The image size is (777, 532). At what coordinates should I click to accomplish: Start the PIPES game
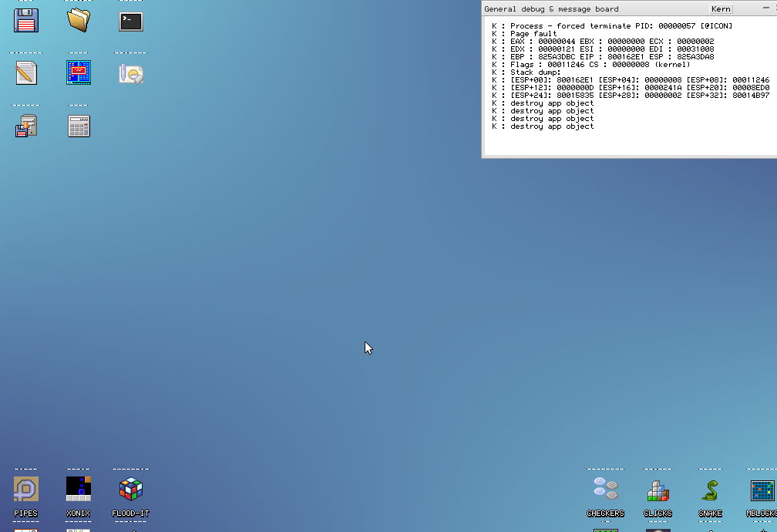(26, 490)
